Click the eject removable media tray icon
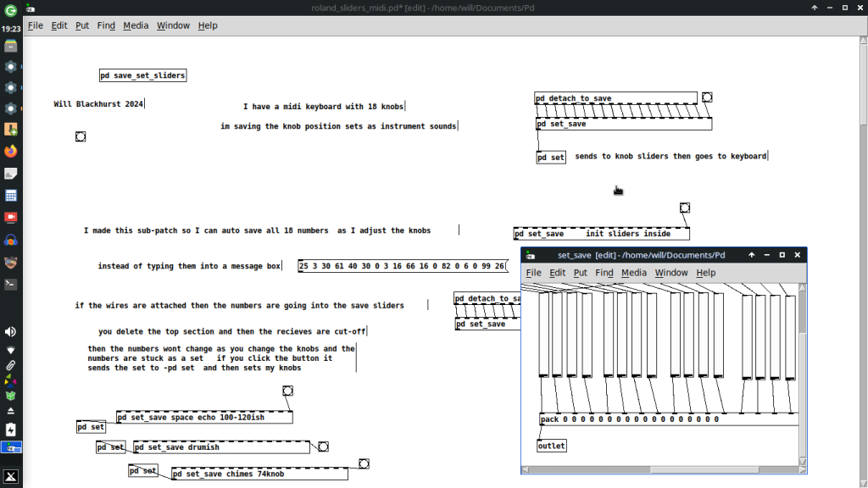Image resolution: width=868 pixels, height=488 pixels. tap(10, 411)
